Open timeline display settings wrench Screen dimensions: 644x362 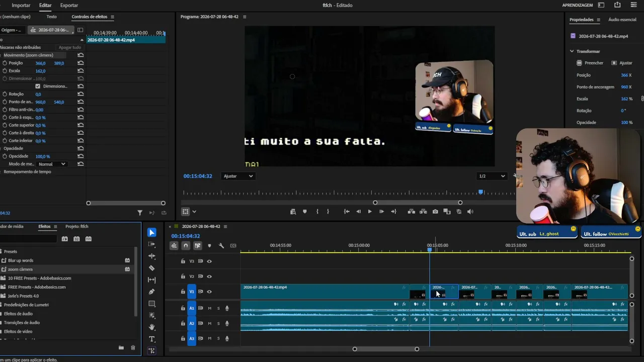click(x=221, y=246)
